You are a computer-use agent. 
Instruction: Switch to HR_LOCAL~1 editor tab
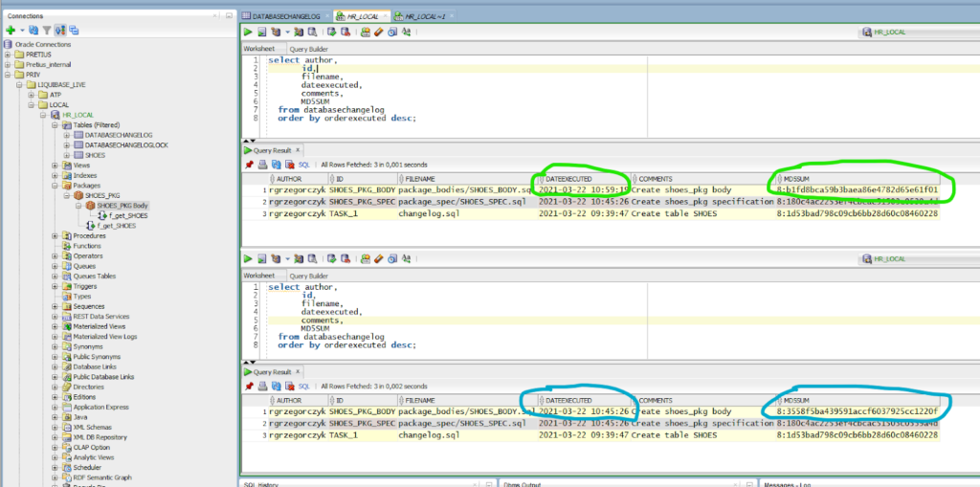click(426, 16)
